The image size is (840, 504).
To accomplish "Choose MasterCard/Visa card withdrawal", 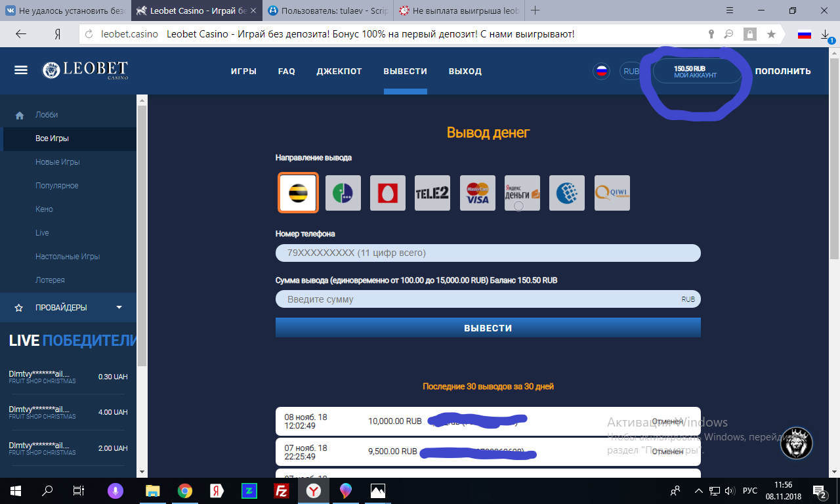I will coord(478,193).
